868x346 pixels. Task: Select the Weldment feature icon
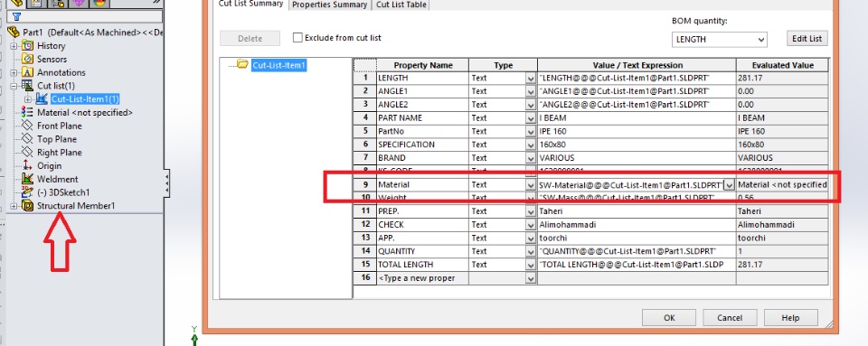[27, 179]
